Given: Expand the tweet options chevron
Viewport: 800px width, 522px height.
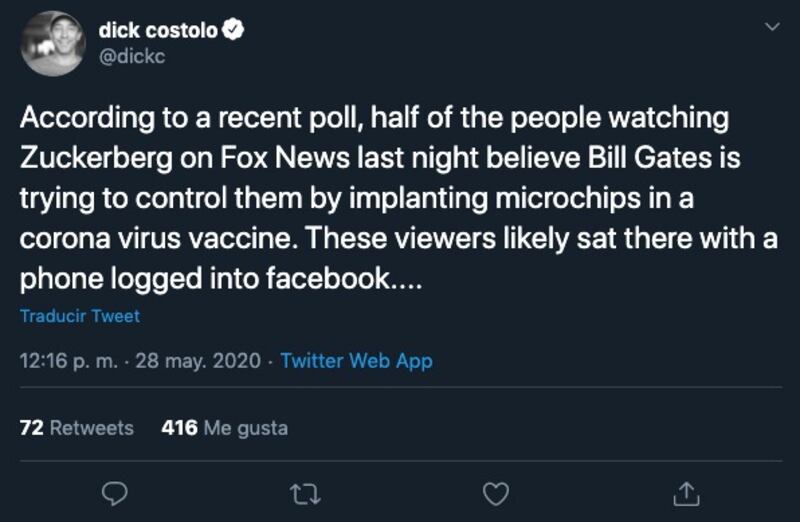Looking at the screenshot, I should (x=772, y=27).
